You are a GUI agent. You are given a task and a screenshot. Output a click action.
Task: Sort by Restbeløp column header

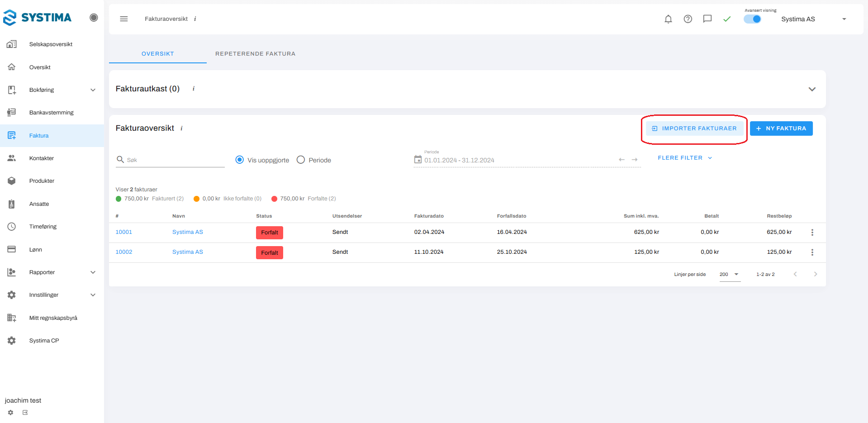point(779,216)
